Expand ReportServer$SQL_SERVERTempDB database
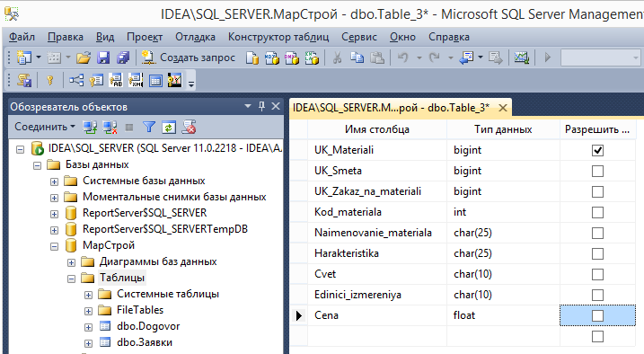Screen dimensions: 644x354 [54, 230]
